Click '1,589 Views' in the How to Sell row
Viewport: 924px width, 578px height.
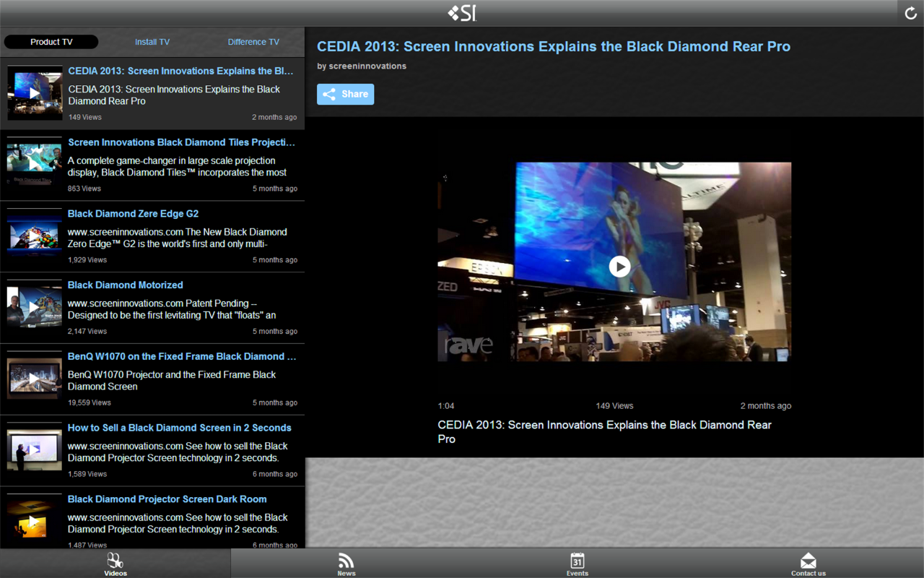click(87, 475)
